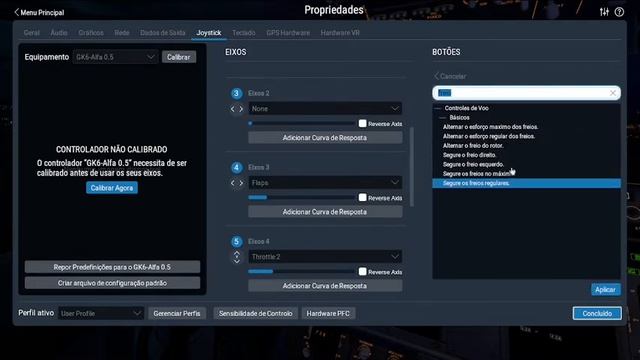Collapse the Básicos subgroup
The image size is (640, 360).
point(443,118)
